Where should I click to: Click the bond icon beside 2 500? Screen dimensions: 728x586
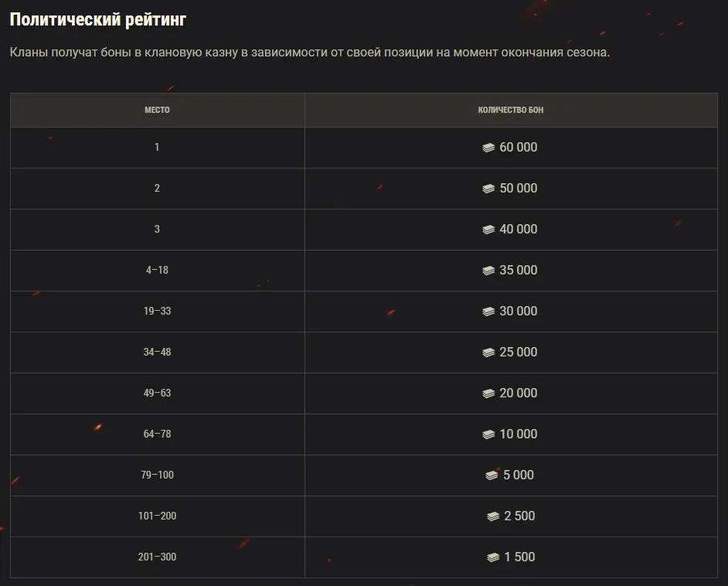tap(493, 516)
